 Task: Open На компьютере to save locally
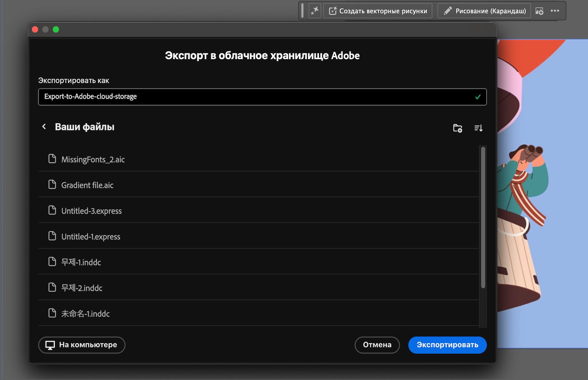click(x=81, y=345)
